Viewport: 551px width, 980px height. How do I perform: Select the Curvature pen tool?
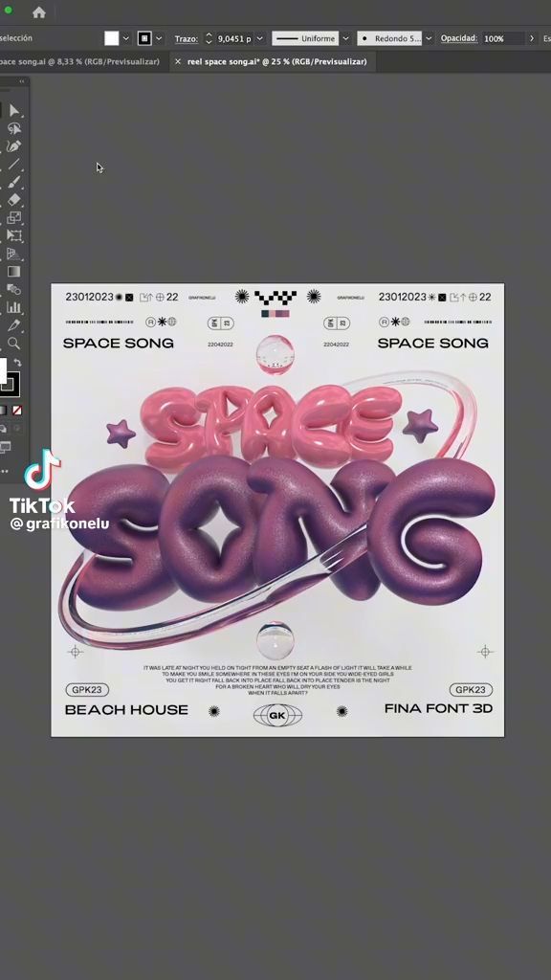[x=13, y=145]
